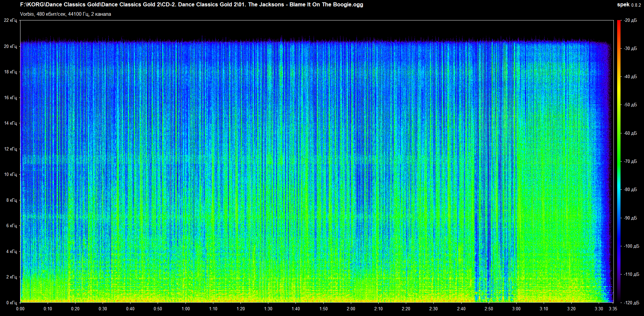
Task: Click the Vorbis 480 кбит/сек info line
Action: 65,14
